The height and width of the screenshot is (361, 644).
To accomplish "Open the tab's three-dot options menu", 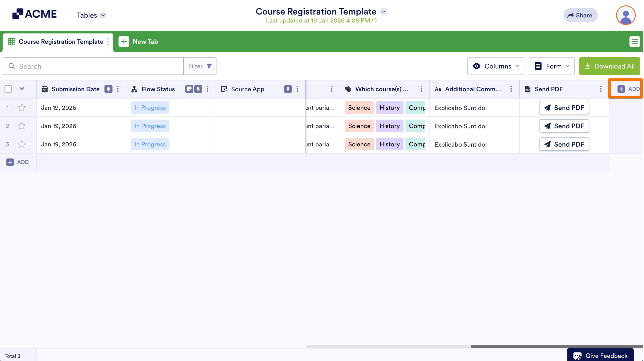I will [x=108, y=41].
